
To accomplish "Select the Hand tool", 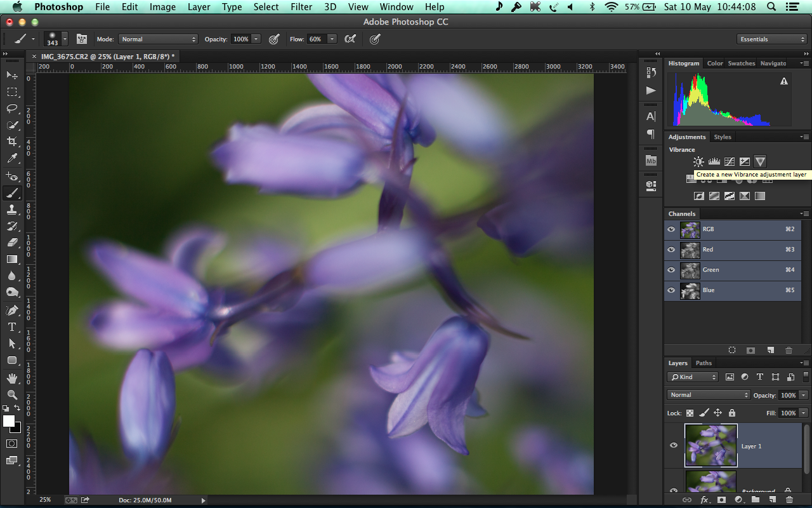I will [12, 378].
